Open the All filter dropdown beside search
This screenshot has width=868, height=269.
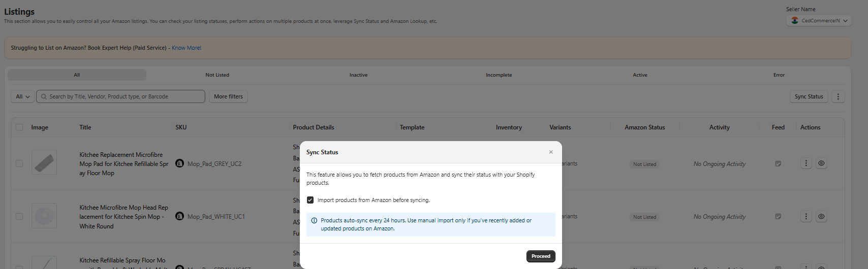point(22,96)
